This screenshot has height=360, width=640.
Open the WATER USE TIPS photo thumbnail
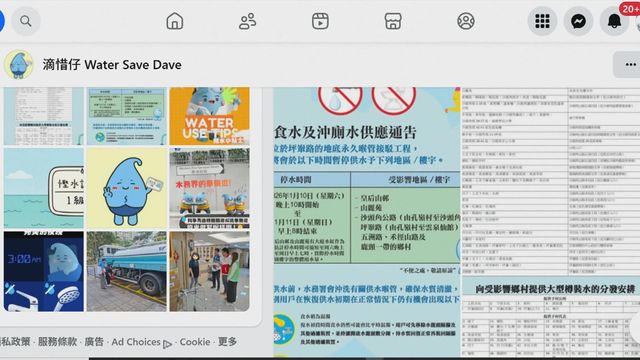pos(209,116)
